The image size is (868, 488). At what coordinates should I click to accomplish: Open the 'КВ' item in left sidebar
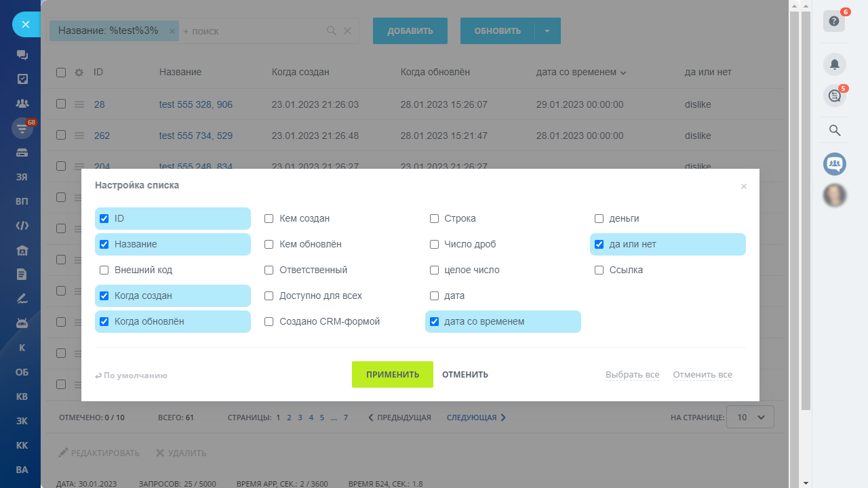tap(22, 396)
